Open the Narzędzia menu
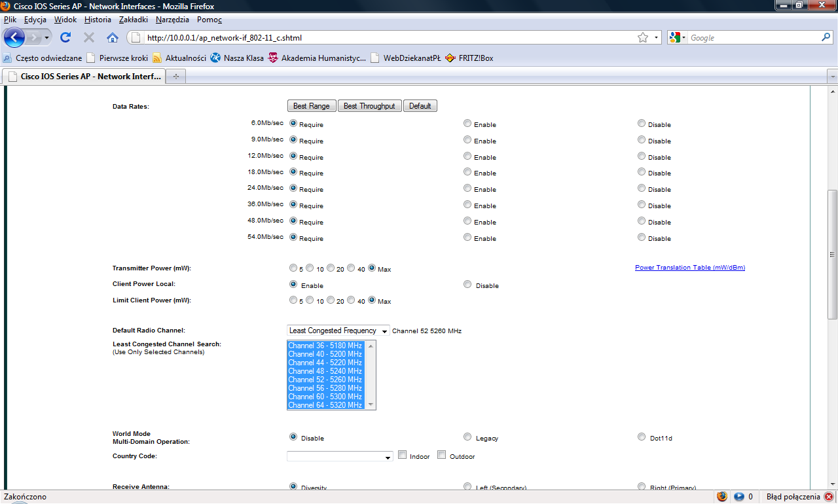 point(172,20)
